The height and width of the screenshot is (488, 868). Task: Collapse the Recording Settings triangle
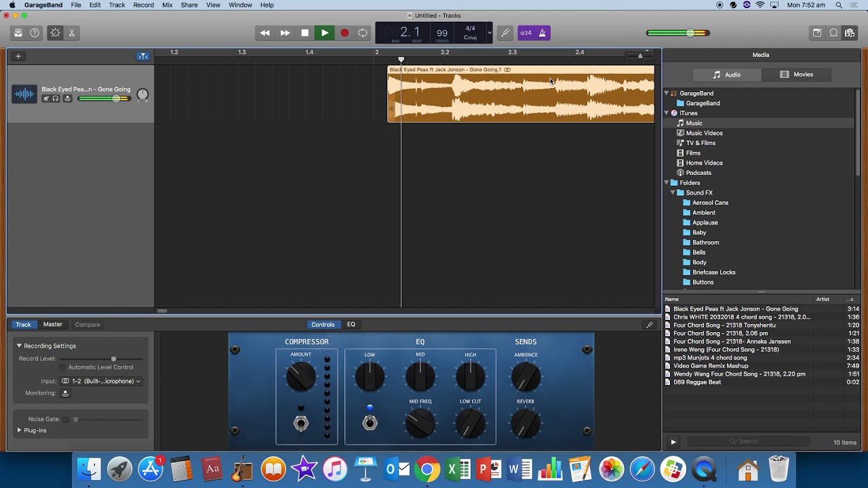[x=20, y=346]
